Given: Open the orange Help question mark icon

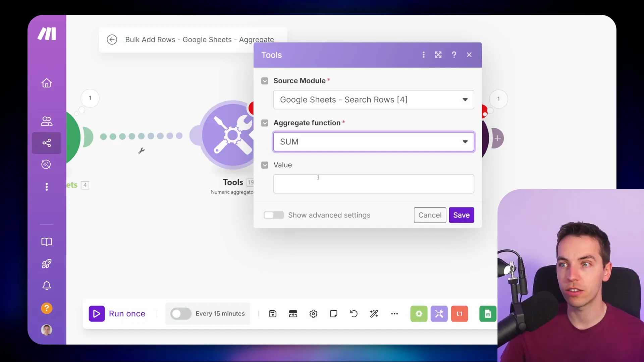Looking at the screenshot, I should (47, 308).
